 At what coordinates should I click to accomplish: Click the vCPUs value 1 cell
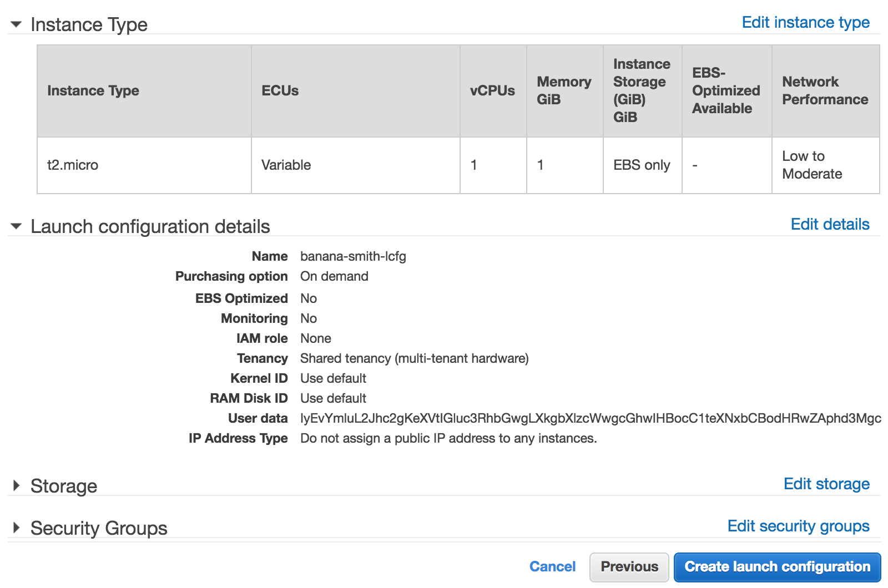pyautogui.click(x=493, y=165)
